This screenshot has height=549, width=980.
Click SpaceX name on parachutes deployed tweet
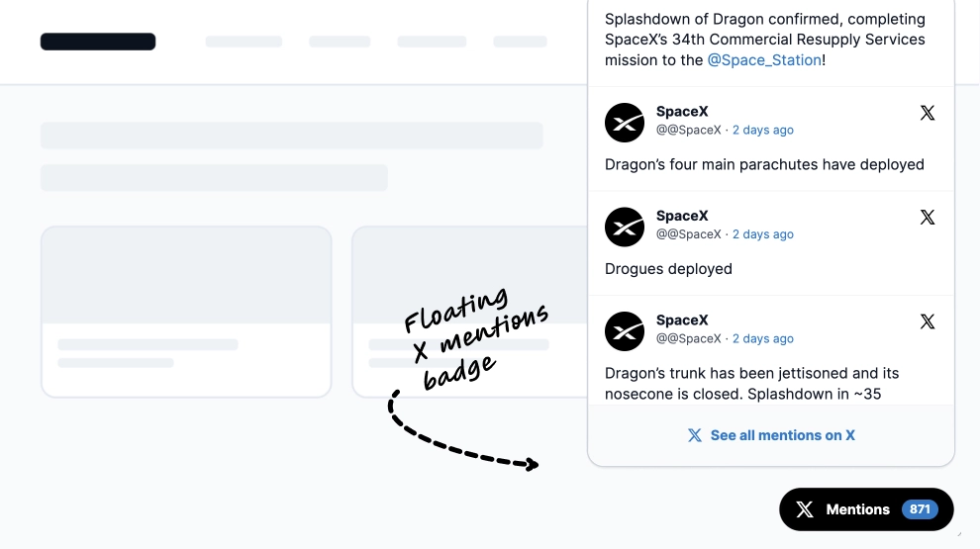[682, 112]
